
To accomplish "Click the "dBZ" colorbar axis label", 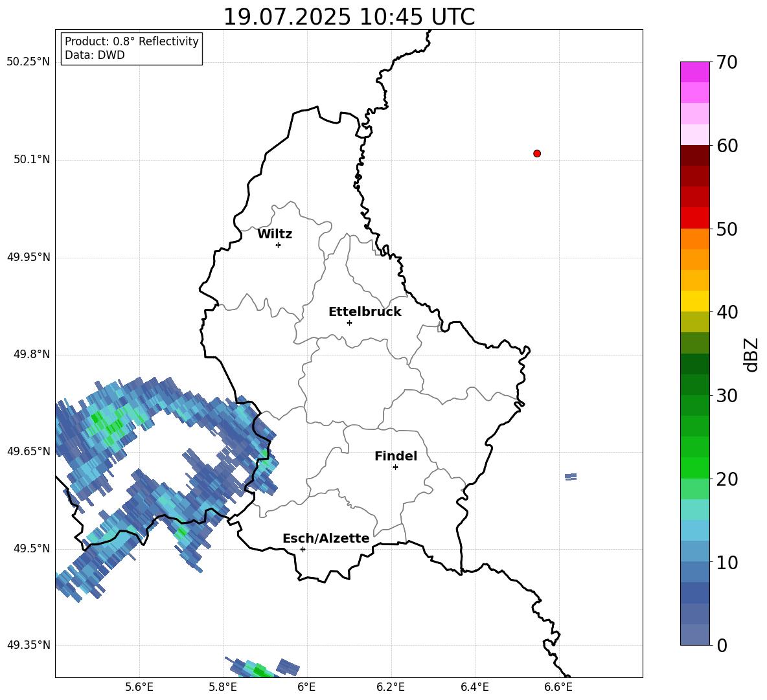I will 752,354.
